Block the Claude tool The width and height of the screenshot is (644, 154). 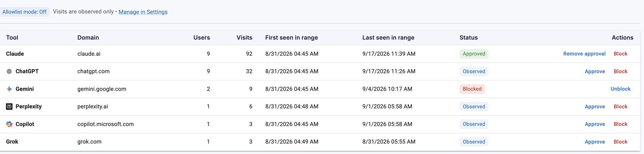620,54
